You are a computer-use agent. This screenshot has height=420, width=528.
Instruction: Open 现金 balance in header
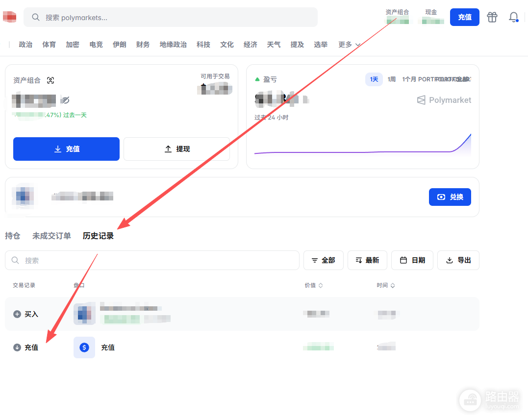pos(431,17)
